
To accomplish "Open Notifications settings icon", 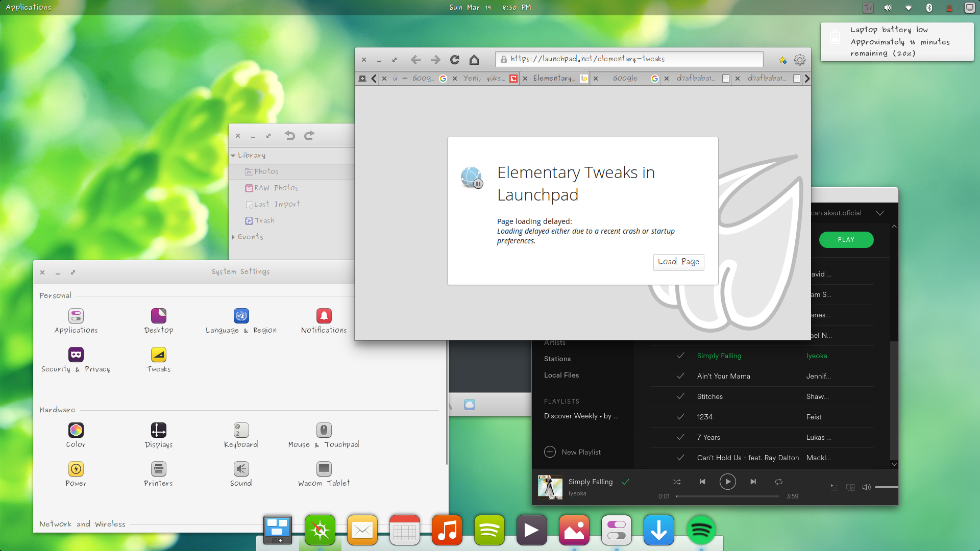I will [x=324, y=316].
